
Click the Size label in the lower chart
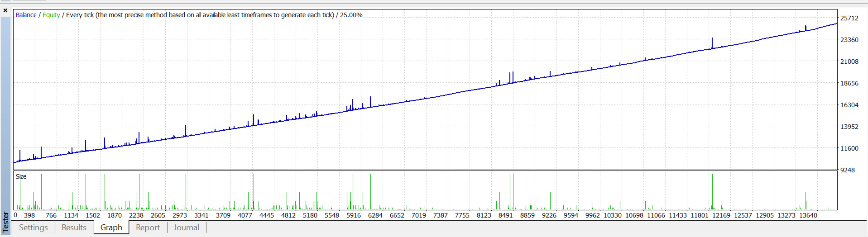21,176
